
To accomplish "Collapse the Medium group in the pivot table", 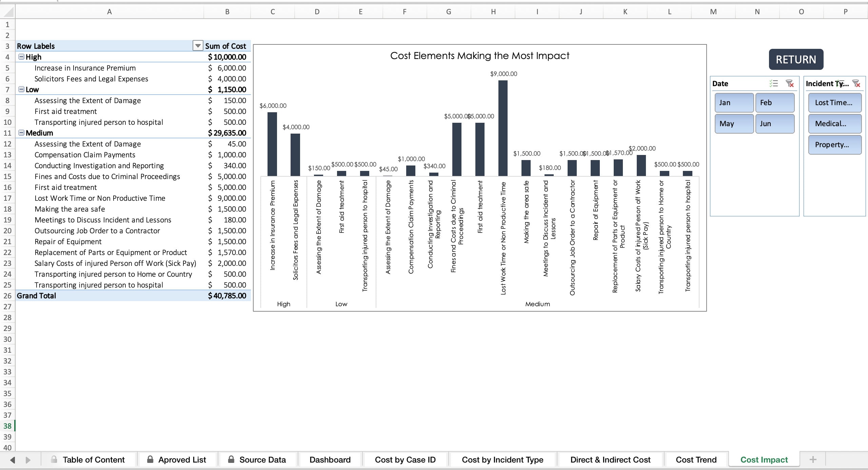I will pos(21,133).
